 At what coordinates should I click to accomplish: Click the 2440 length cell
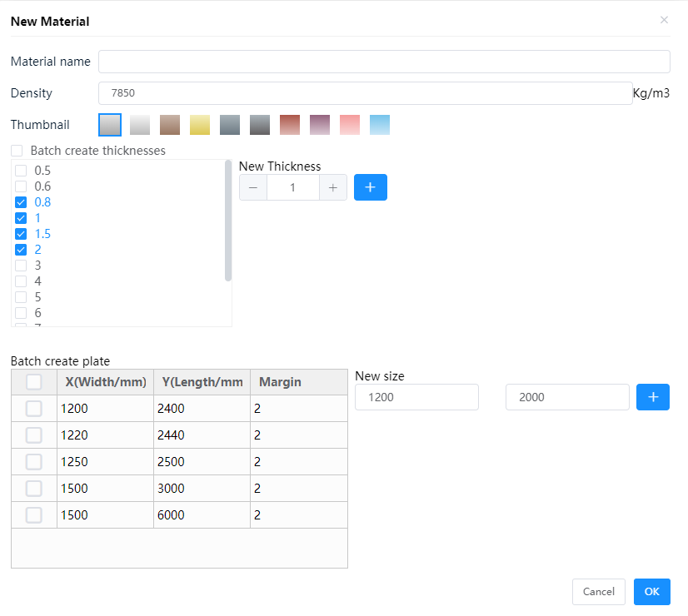tap(202, 435)
